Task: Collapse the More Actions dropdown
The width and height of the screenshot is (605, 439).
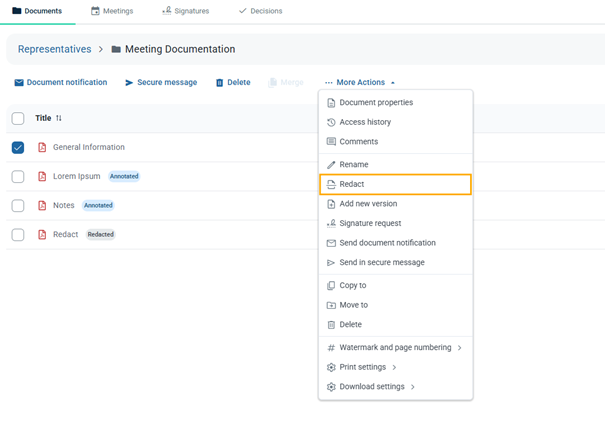Action: [359, 83]
